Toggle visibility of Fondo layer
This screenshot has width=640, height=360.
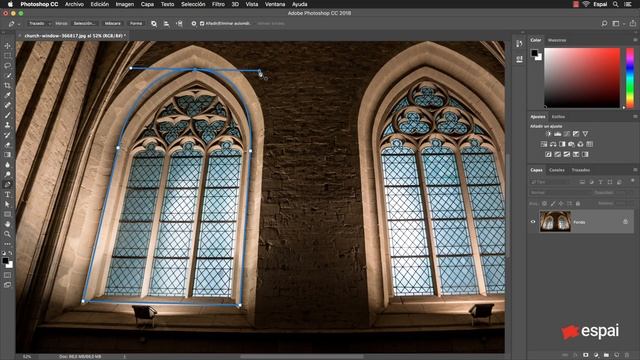point(533,222)
